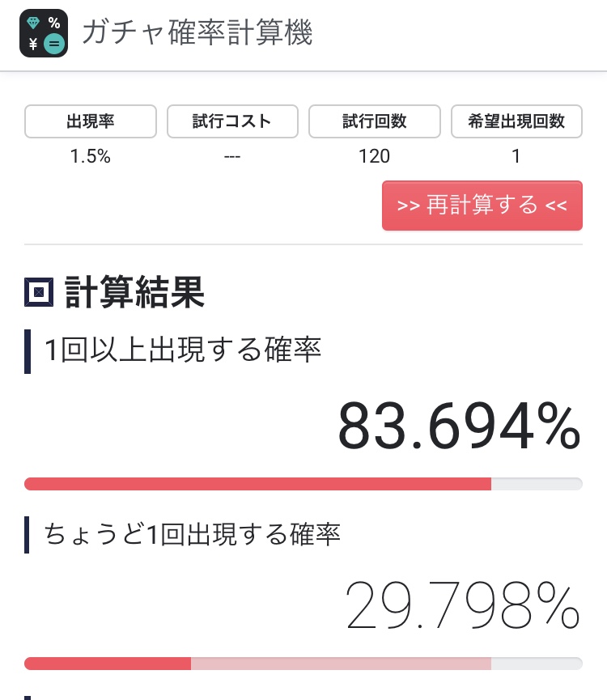This screenshot has width=607, height=700.
Task: Click the --- trial cost value
Action: tap(232, 156)
